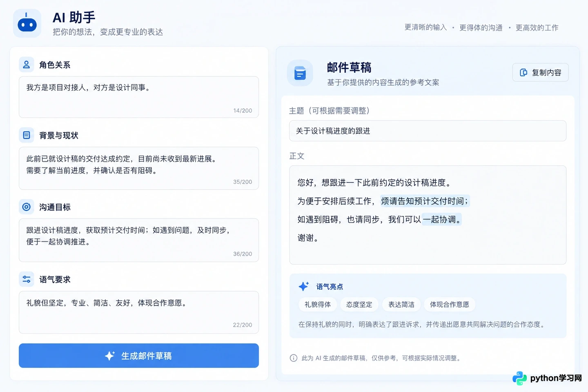The width and height of the screenshot is (588, 392).
Task: Click the 主题 subject input field
Action: click(x=428, y=131)
